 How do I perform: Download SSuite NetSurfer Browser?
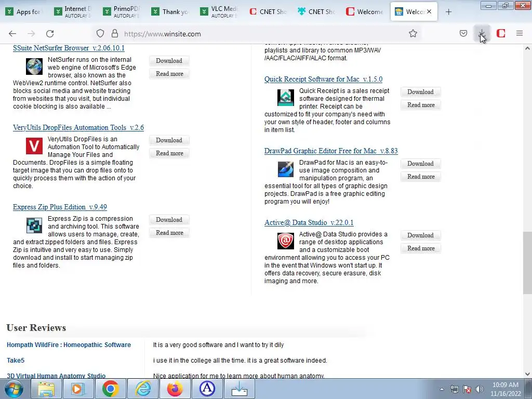pos(169,61)
